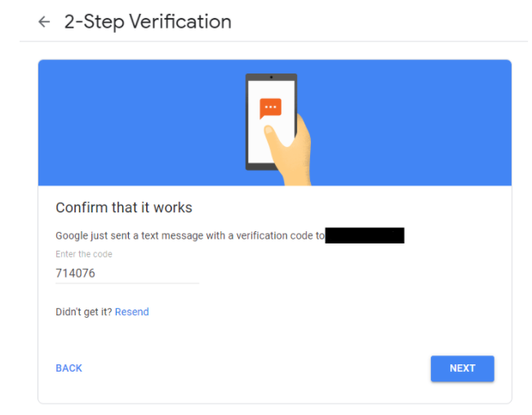The width and height of the screenshot is (532, 415).
Task: Click the "Enter the code" label
Action: pos(84,255)
